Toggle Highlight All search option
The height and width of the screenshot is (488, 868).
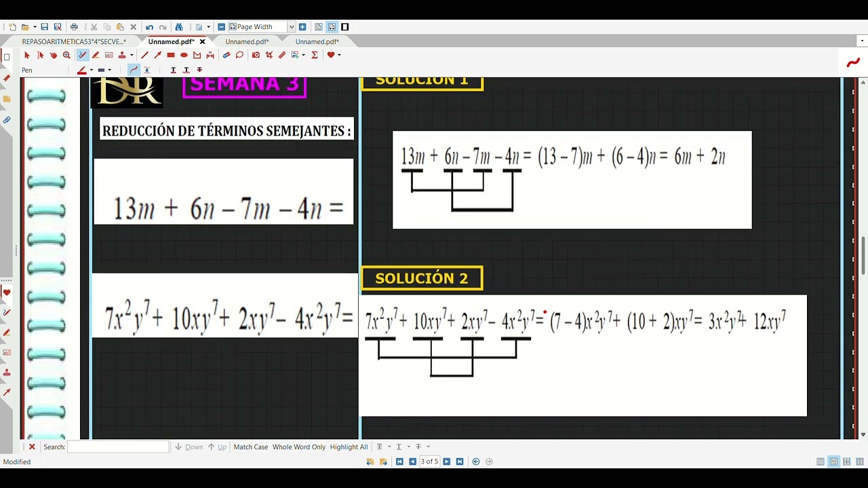point(349,447)
